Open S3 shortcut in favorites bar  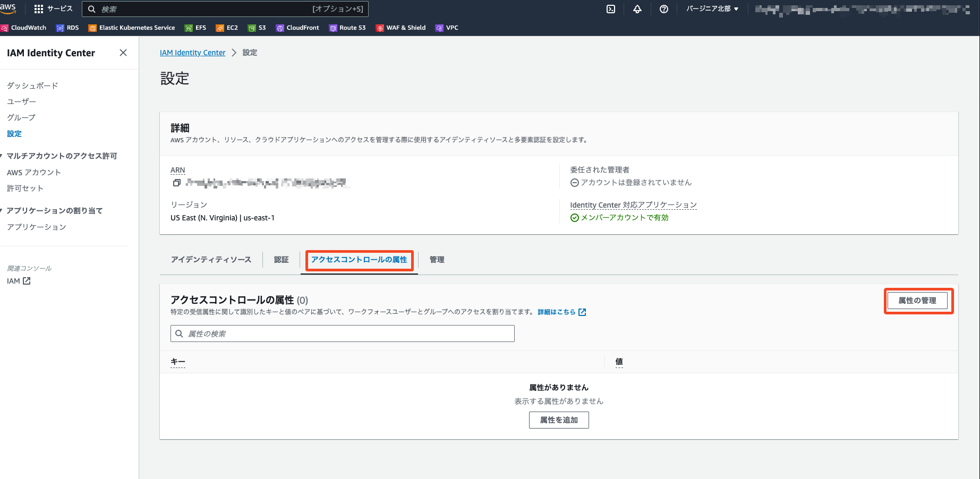(x=257, y=28)
